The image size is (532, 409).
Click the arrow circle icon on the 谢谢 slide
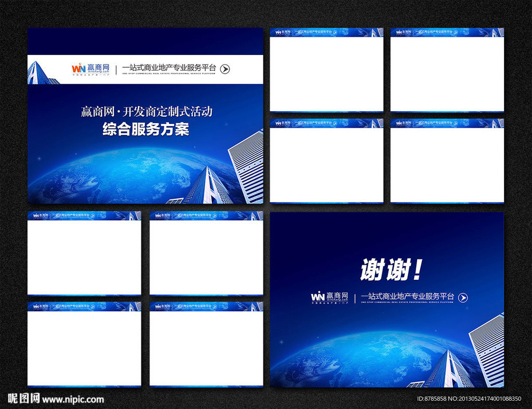coord(463,298)
